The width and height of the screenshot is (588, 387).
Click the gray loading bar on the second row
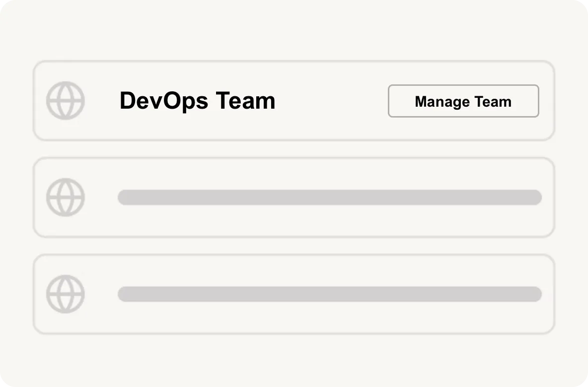coord(329,197)
